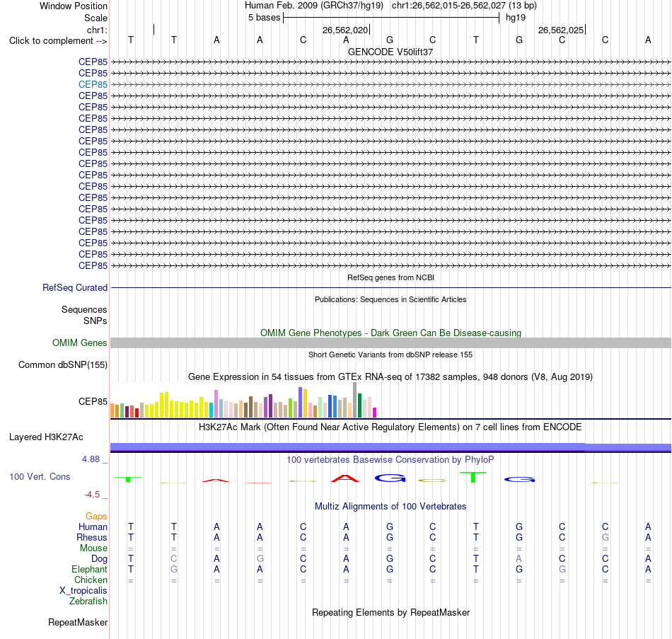Click 'Human Feb. 2009 (GRCh37/hg19)' assembly text
This screenshot has height=639, width=672.
(313, 6)
